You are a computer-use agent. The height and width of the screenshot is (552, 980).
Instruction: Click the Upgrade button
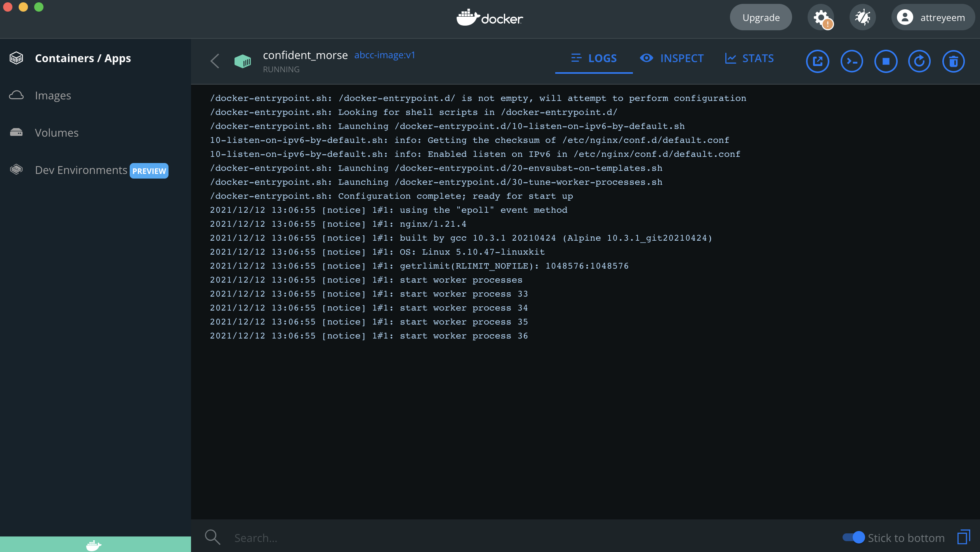click(761, 17)
